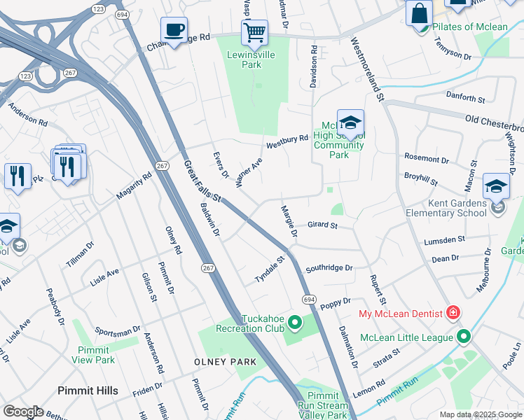This screenshot has width=524, height=420.
Task: Click the Pimmit View Park label
Action: 93,355
